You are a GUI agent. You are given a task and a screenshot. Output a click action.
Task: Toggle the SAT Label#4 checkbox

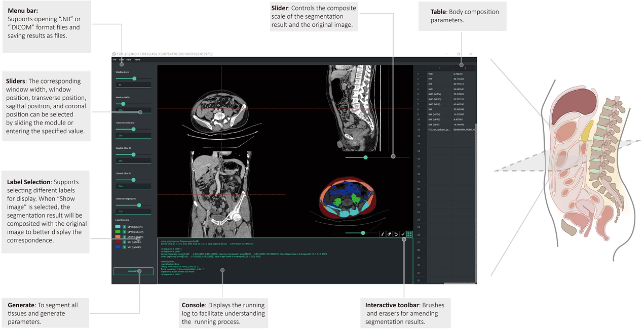point(125,242)
